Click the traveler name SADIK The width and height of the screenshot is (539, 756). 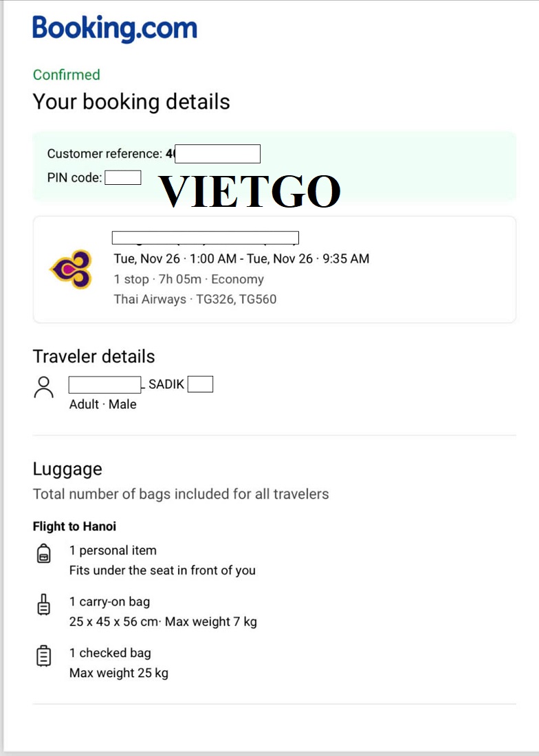[x=166, y=384]
